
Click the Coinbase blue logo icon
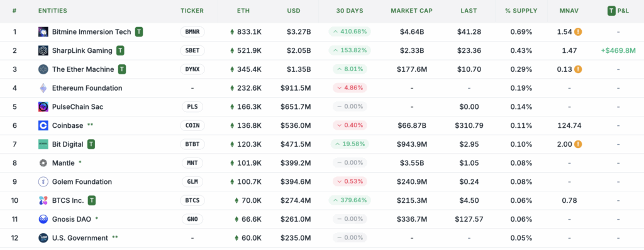point(43,125)
